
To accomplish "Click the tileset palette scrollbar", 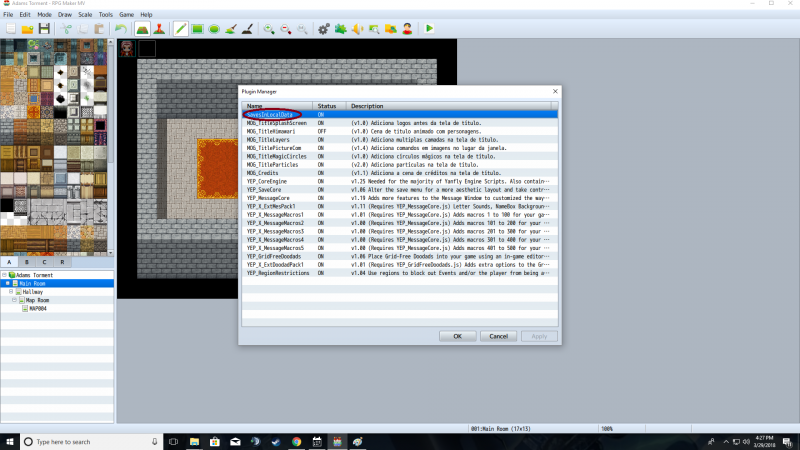I will [111, 147].
